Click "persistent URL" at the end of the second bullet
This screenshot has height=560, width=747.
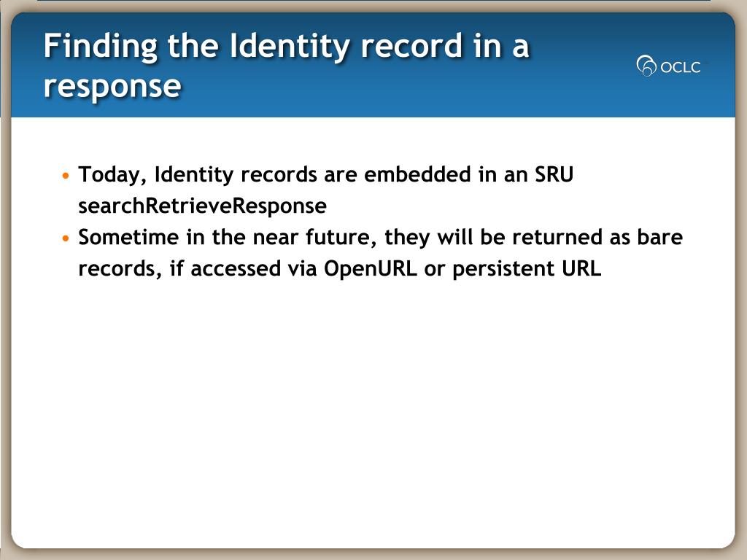pos(527,269)
